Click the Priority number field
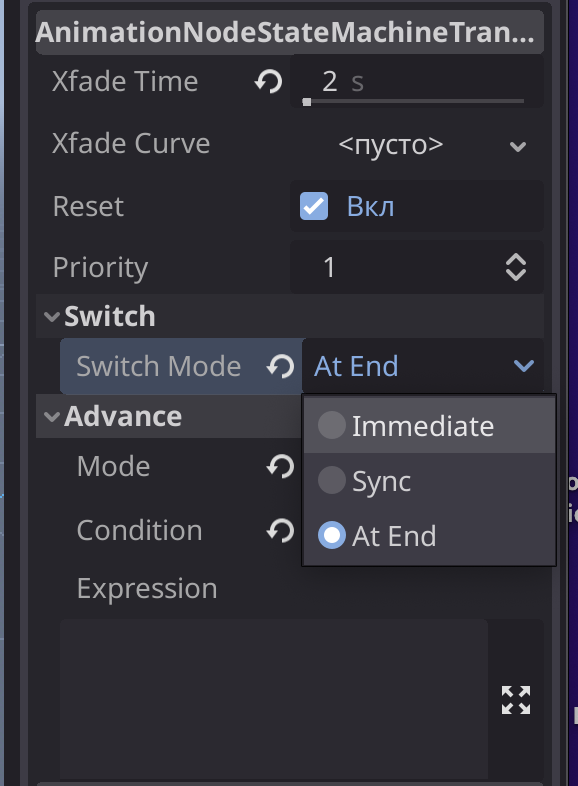 [396, 267]
